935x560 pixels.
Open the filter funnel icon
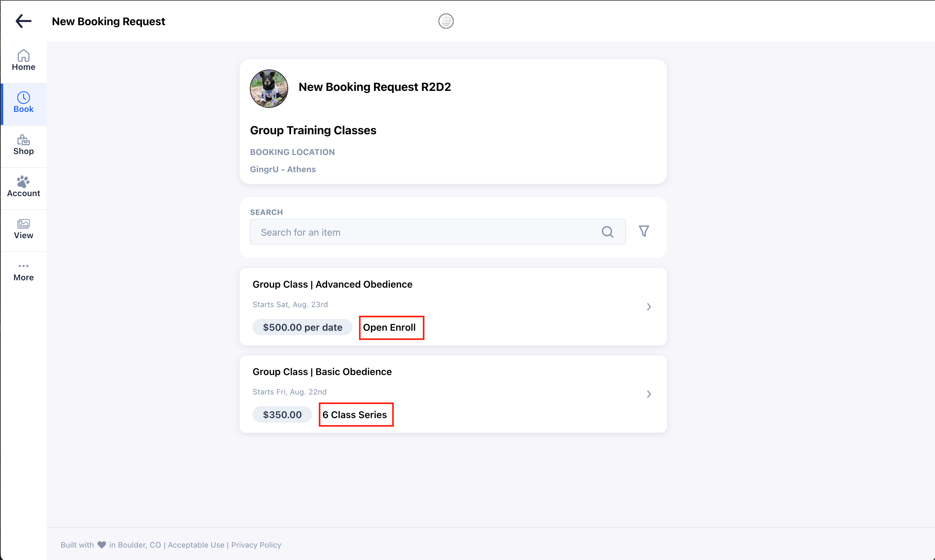(x=644, y=231)
